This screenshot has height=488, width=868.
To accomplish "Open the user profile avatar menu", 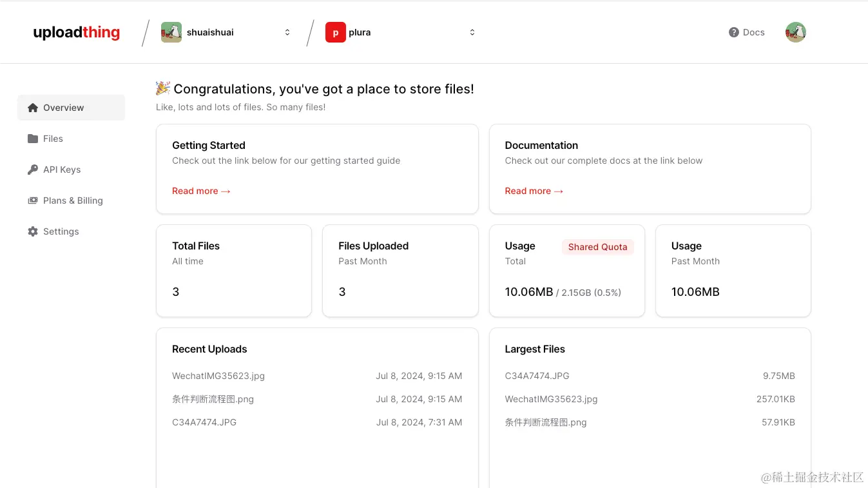I will pyautogui.click(x=796, y=32).
